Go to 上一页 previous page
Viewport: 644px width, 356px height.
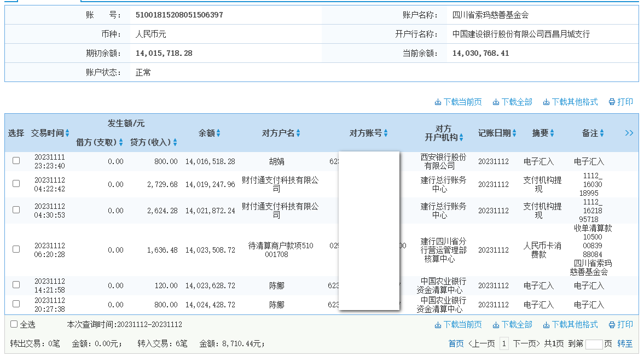click(481, 343)
